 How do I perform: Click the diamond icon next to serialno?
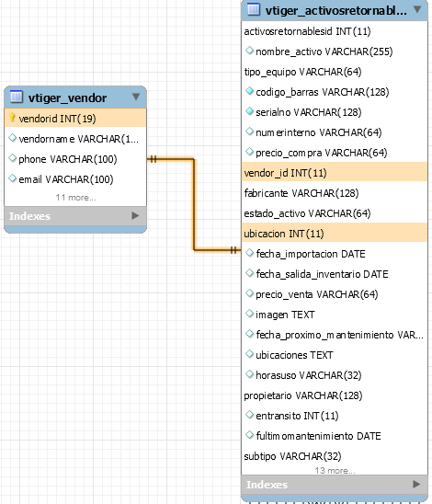pyautogui.click(x=249, y=111)
